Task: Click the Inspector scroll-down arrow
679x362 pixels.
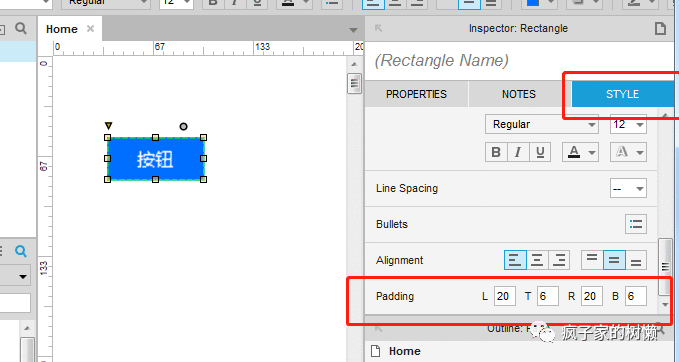Action: pyautogui.click(x=665, y=305)
